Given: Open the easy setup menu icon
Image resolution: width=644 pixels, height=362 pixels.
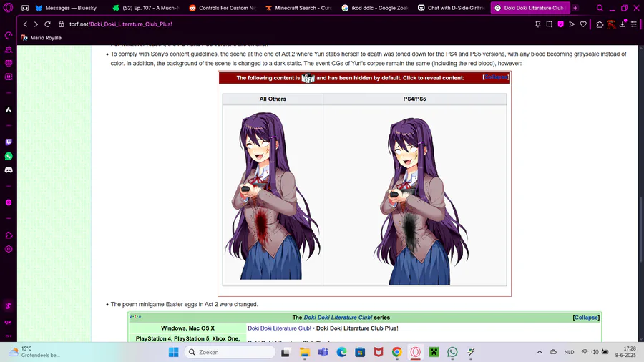Looking at the screenshot, I should (634, 24).
